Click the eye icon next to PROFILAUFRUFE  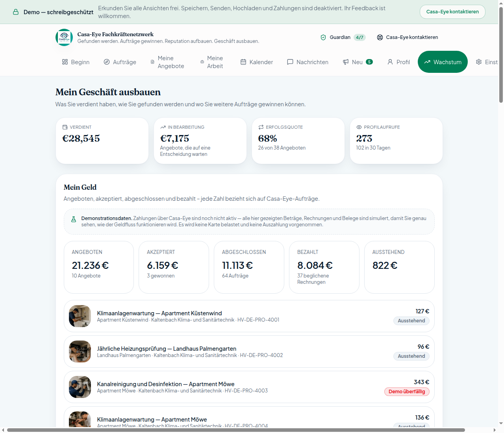click(x=359, y=127)
